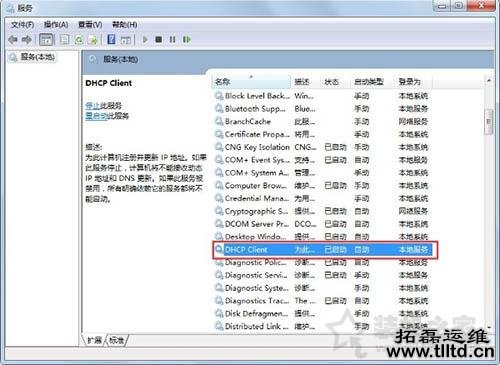Viewport: 500px width, 365px height.
Task: Click the gear icon of Cryptographic S... service
Action: (x=219, y=211)
